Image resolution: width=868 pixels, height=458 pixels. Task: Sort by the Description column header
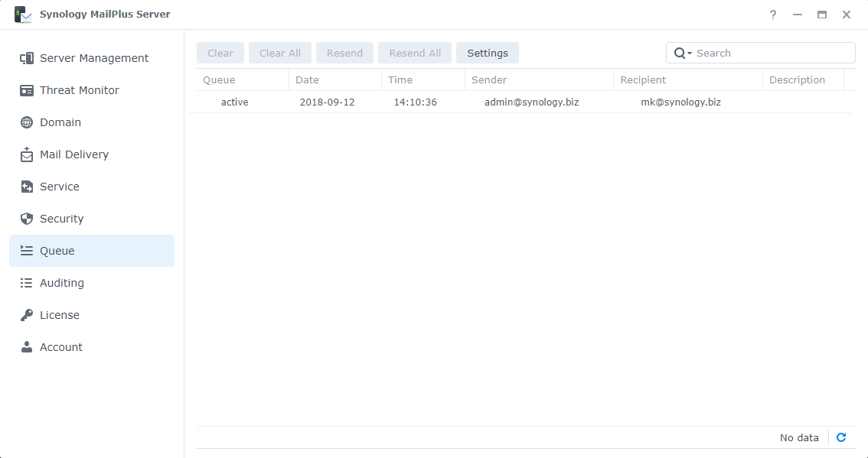[803, 80]
